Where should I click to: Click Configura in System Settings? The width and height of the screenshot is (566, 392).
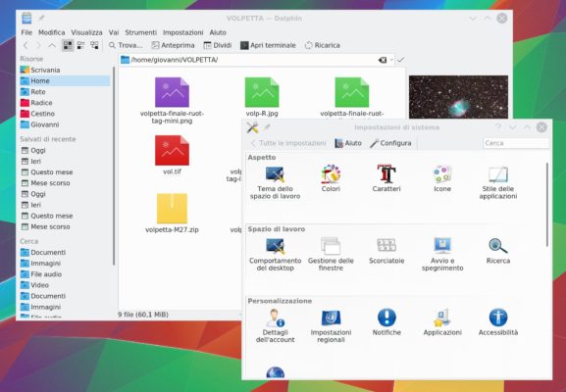(x=390, y=143)
